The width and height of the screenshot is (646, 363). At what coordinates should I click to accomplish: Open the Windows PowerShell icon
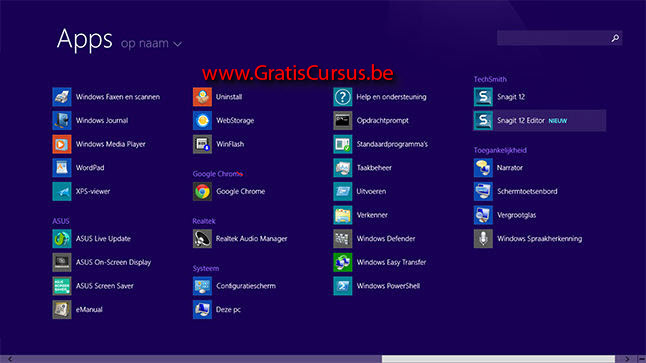343,286
